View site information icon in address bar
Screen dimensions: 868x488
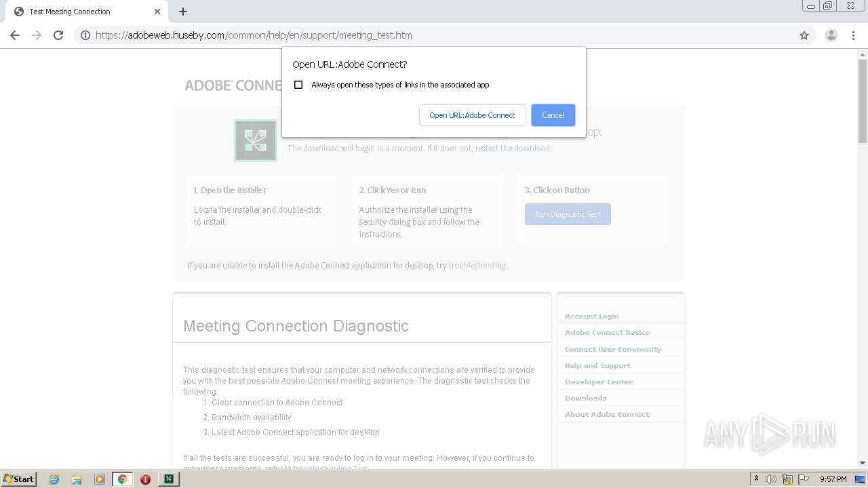tap(85, 35)
